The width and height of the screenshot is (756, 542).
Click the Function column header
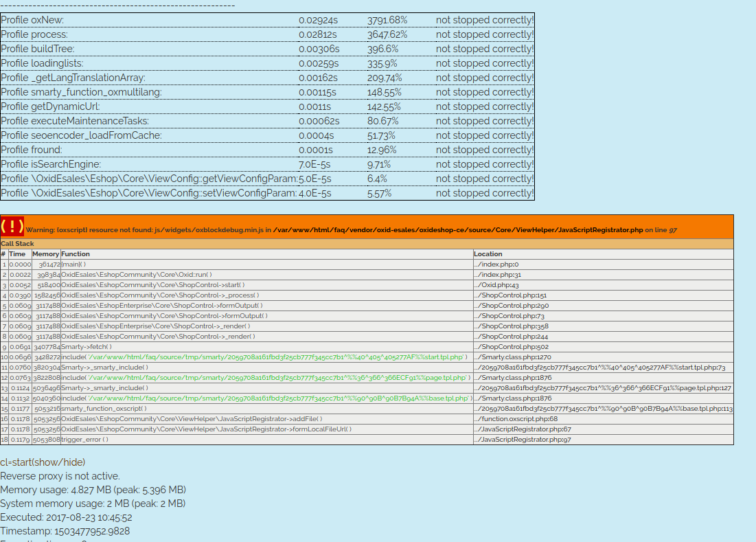pyautogui.click(x=76, y=254)
